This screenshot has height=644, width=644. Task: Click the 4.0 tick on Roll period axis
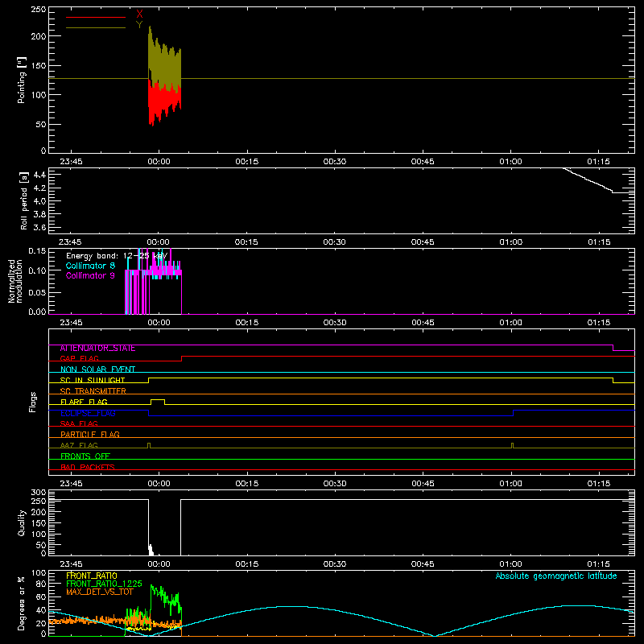(39, 201)
